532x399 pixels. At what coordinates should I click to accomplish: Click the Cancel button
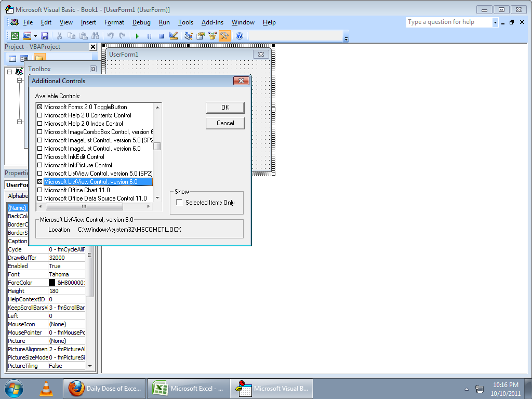[224, 123]
